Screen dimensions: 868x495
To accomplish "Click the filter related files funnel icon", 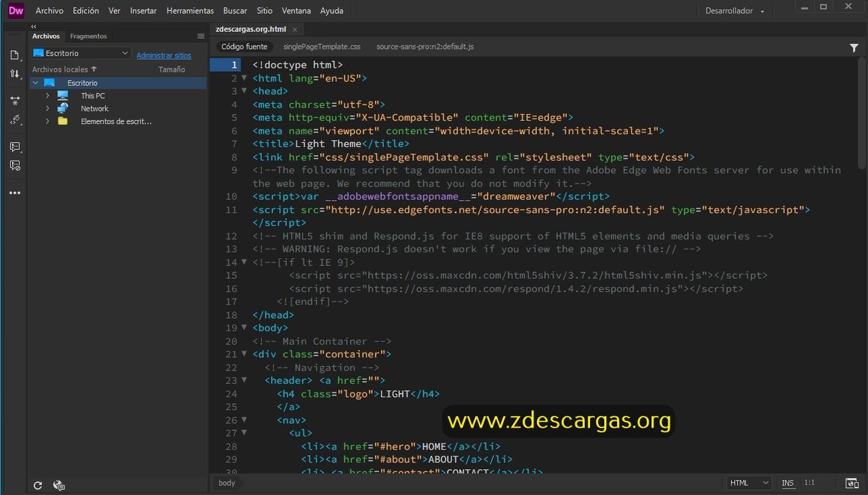I will (854, 47).
